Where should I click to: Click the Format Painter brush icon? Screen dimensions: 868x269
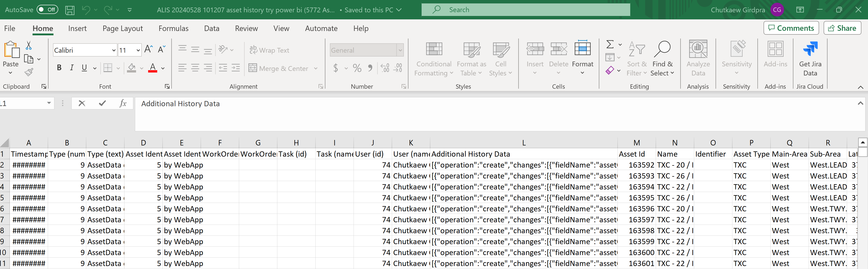(x=29, y=72)
